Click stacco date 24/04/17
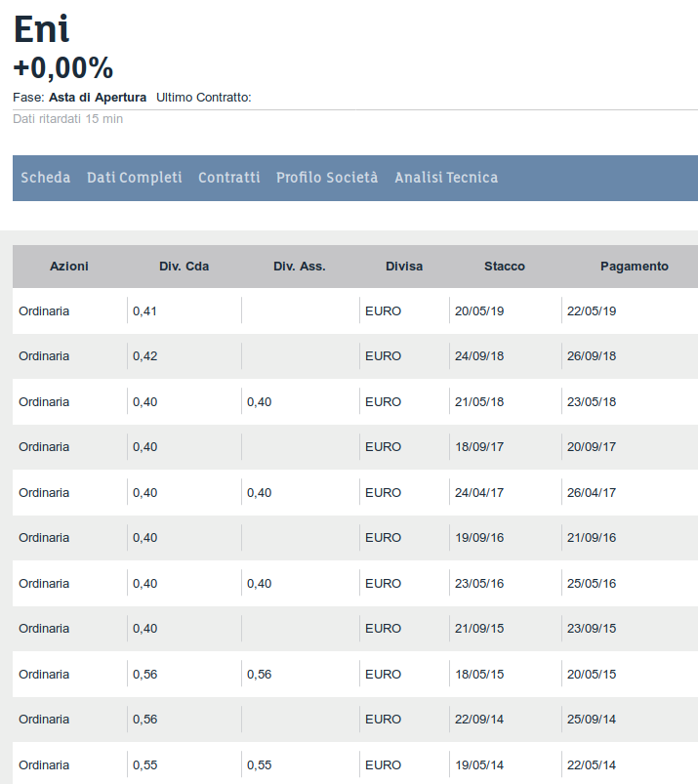Image resolution: width=698 pixels, height=784 pixels. (x=479, y=493)
